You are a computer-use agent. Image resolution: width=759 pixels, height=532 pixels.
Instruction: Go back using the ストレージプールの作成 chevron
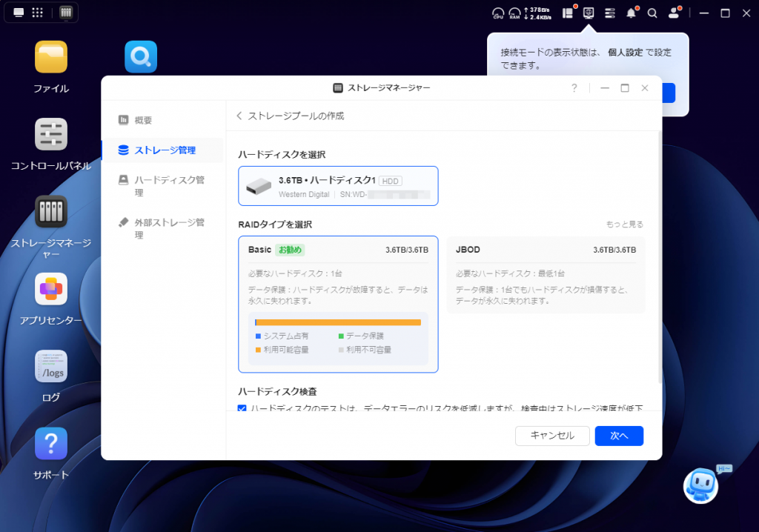[x=239, y=116]
